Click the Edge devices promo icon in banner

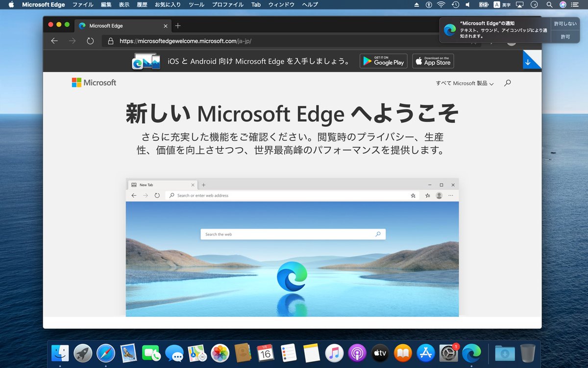tap(146, 61)
